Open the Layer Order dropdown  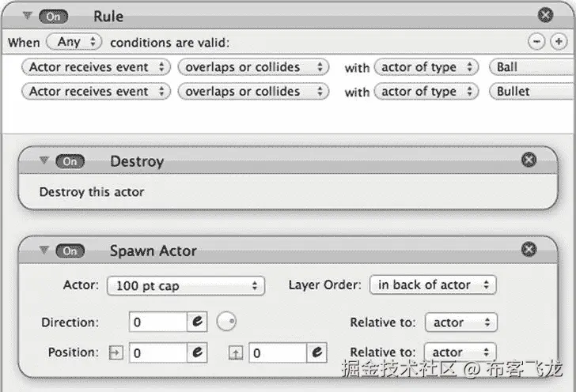433,285
